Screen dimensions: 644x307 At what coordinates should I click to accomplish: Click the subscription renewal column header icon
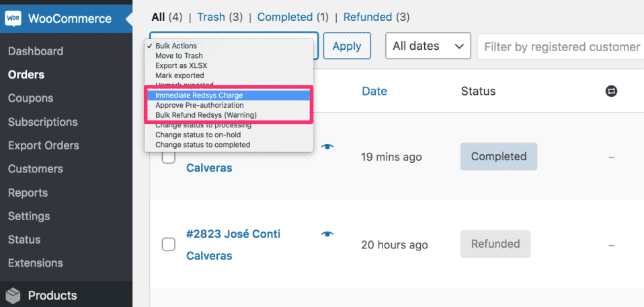(611, 91)
